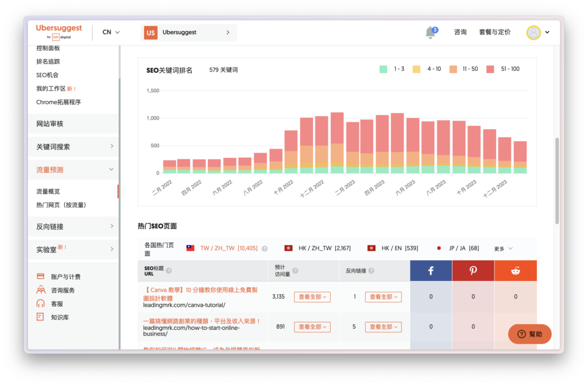The width and height of the screenshot is (588, 385).
Task: Click the 3,135 estimated visits value
Action: pos(278,297)
